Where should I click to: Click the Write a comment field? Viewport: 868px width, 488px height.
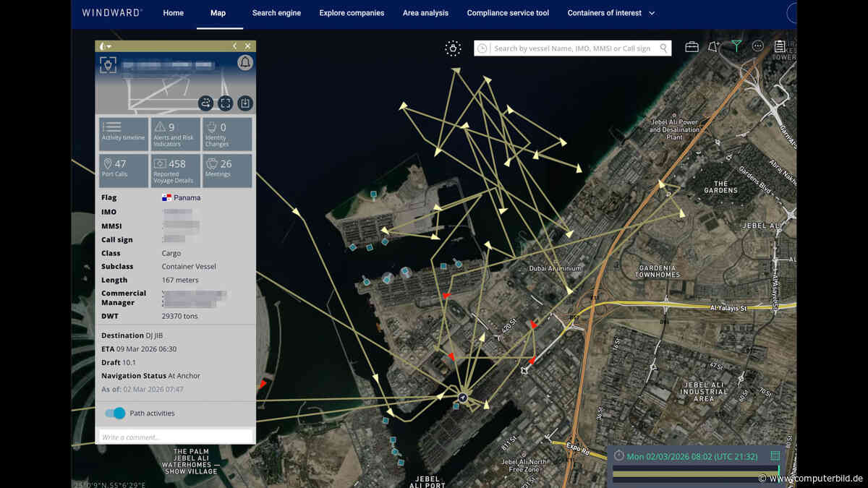click(176, 437)
